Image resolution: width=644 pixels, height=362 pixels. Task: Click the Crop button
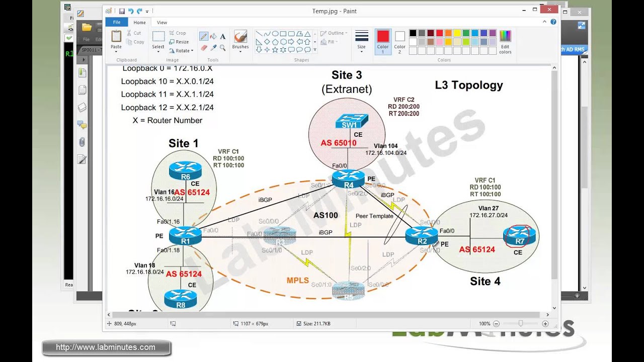pos(177,33)
